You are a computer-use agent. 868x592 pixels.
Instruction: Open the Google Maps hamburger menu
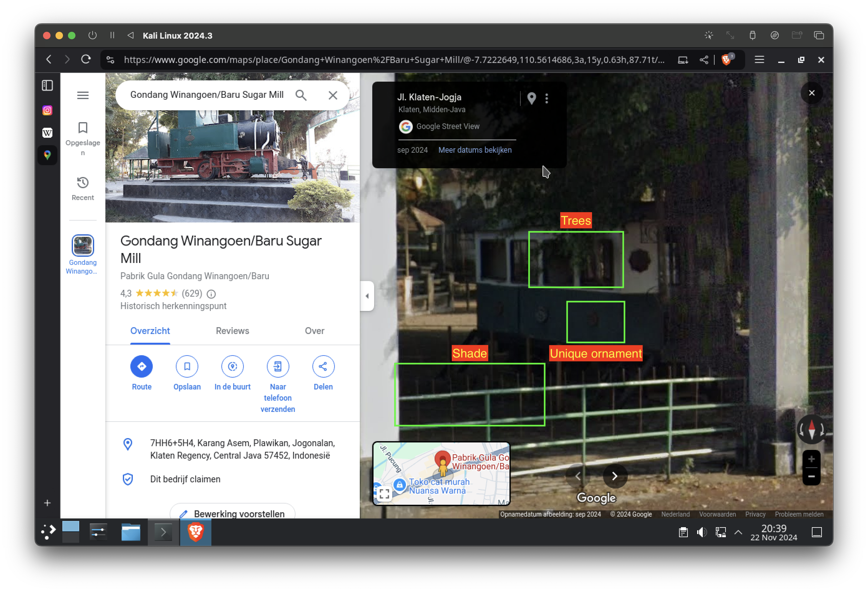pos(83,96)
